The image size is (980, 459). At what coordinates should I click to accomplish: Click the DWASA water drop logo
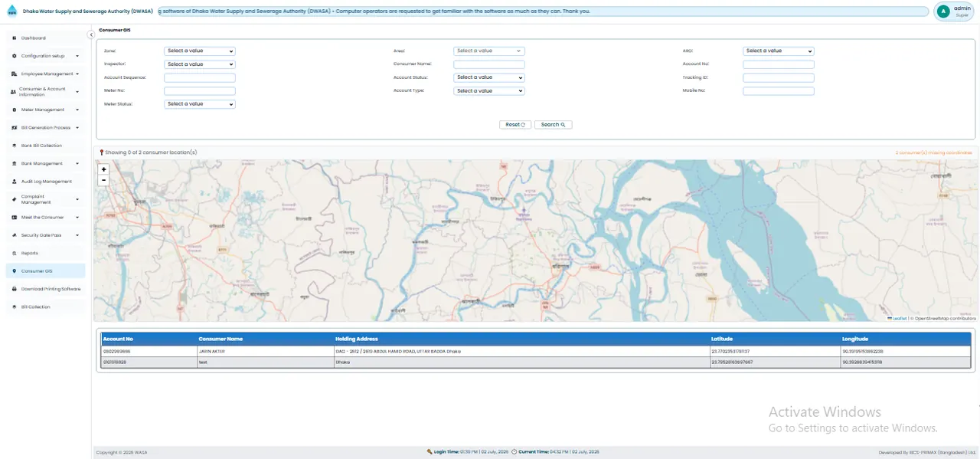[12, 11]
